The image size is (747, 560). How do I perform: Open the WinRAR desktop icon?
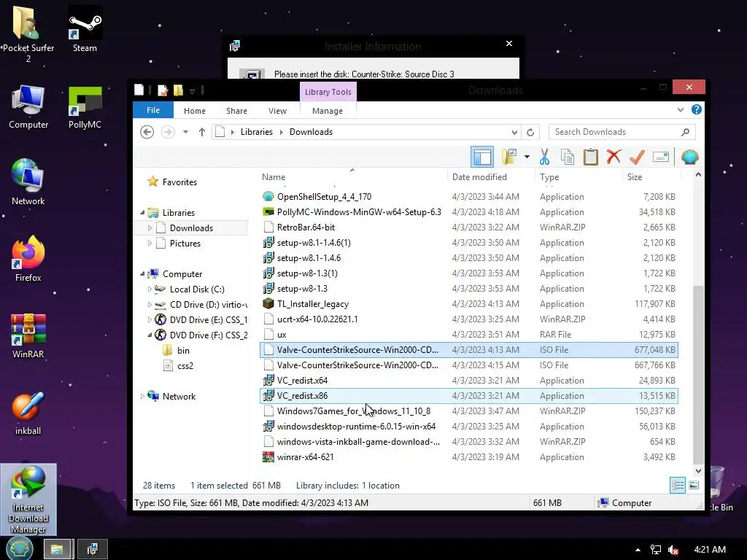28,336
